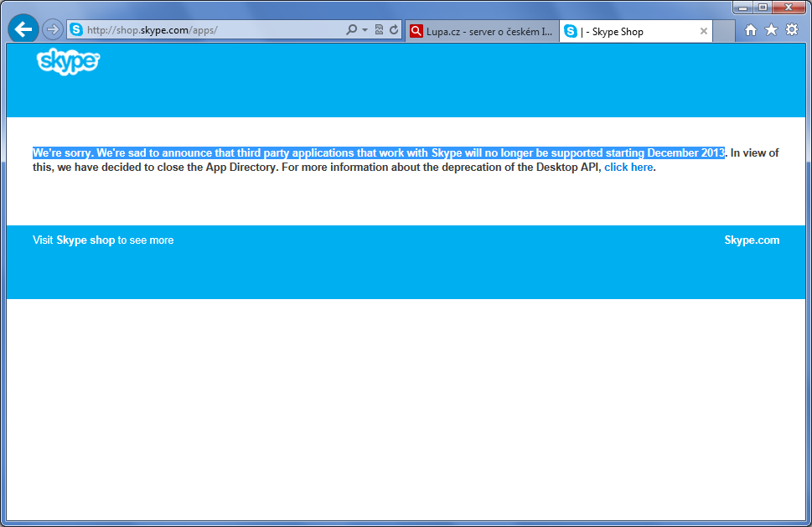Click the highlighted "We're sorry" announcement text
The image size is (812, 527).
pos(378,153)
